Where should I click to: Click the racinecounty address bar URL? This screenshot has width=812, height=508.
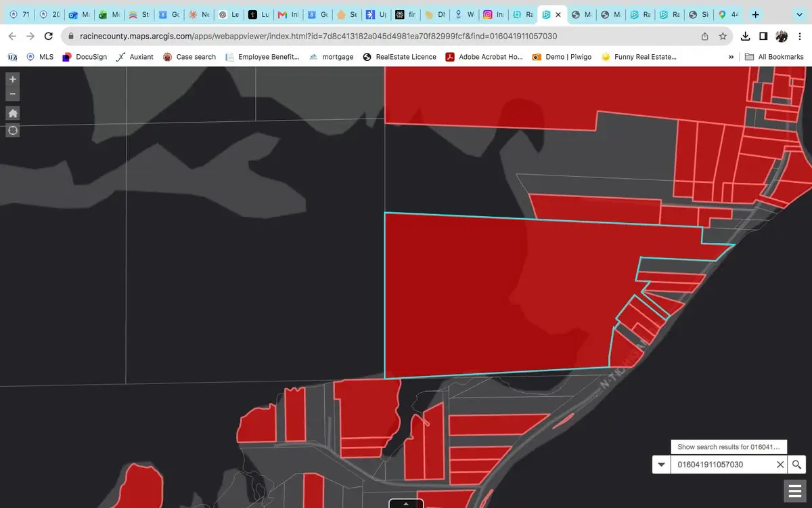[x=318, y=36]
